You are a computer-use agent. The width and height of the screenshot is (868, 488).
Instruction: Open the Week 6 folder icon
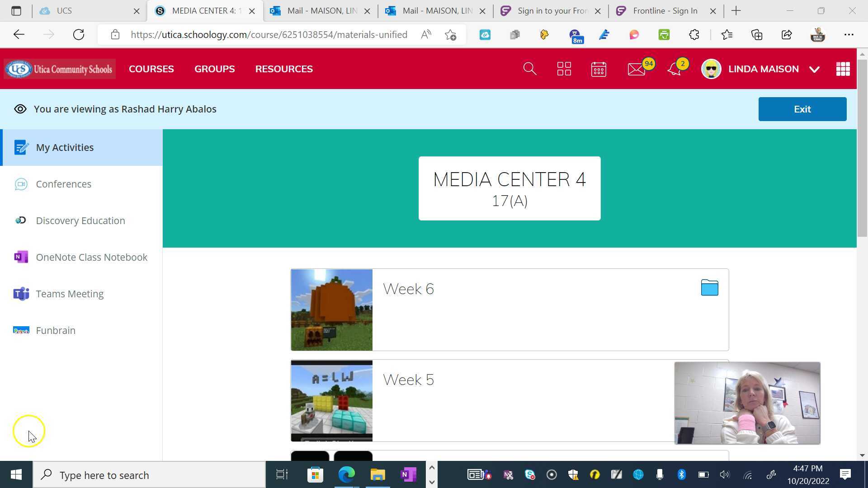click(709, 287)
